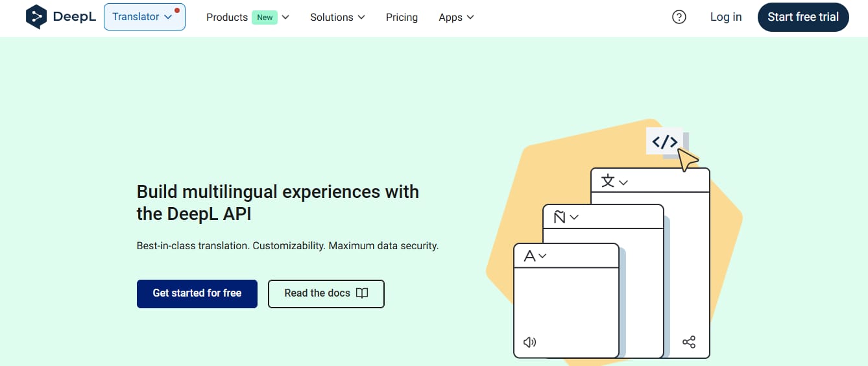Click the book icon on Read the docs
This screenshot has height=366, width=868.
[362, 293]
